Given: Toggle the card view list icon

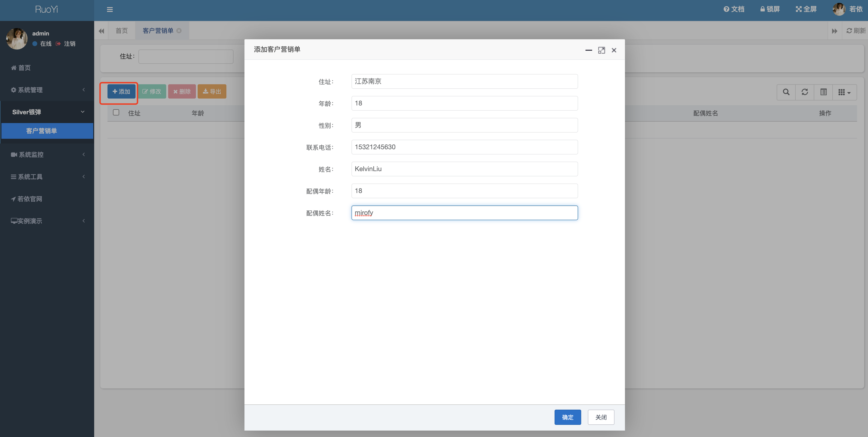Looking at the screenshot, I should pyautogui.click(x=823, y=92).
